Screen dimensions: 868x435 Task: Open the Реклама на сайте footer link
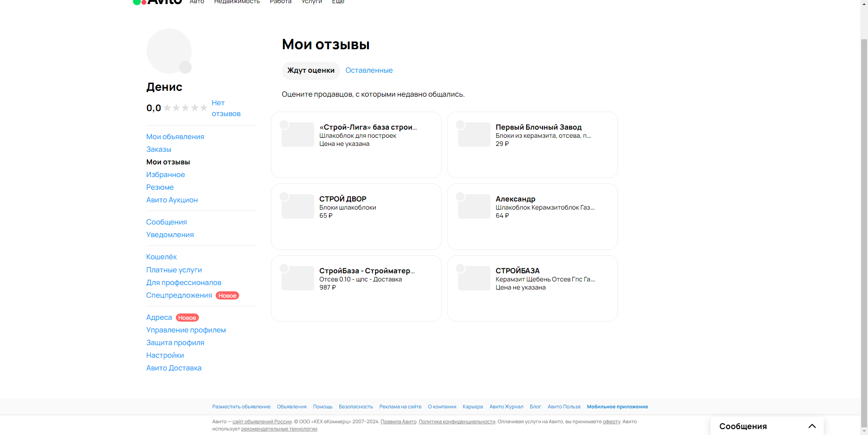401,407
